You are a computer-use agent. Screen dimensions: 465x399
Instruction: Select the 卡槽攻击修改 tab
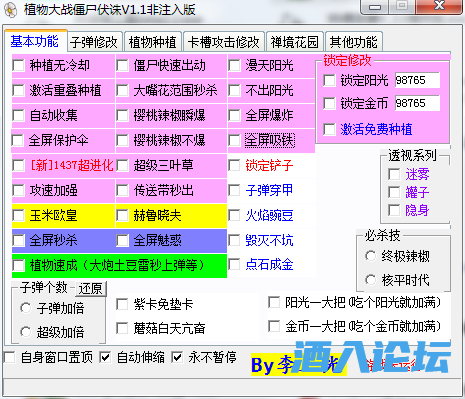tap(223, 42)
